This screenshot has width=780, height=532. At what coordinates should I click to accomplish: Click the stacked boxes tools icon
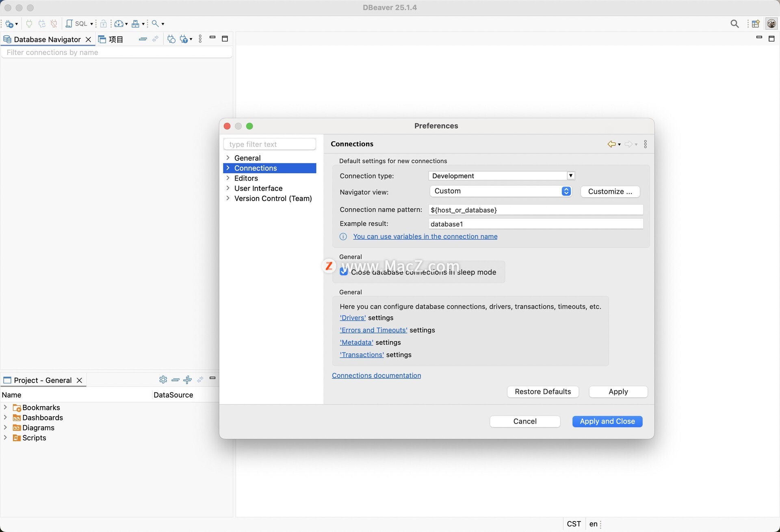click(135, 24)
